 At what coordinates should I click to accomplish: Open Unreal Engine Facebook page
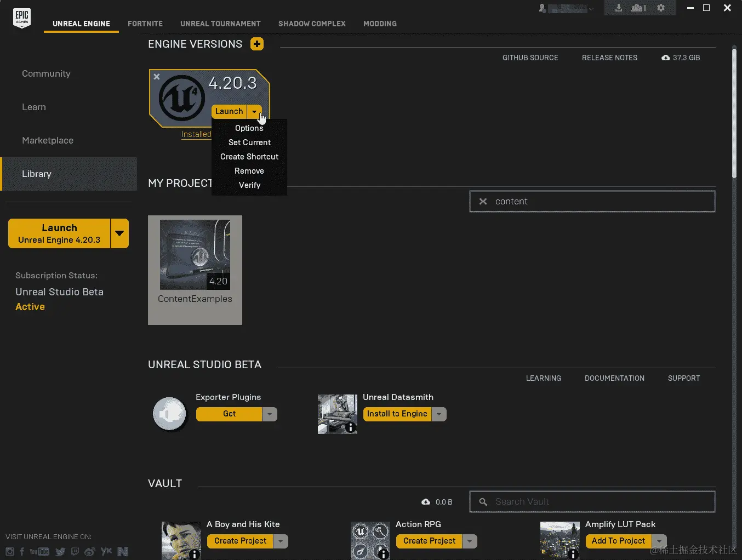[x=22, y=551]
